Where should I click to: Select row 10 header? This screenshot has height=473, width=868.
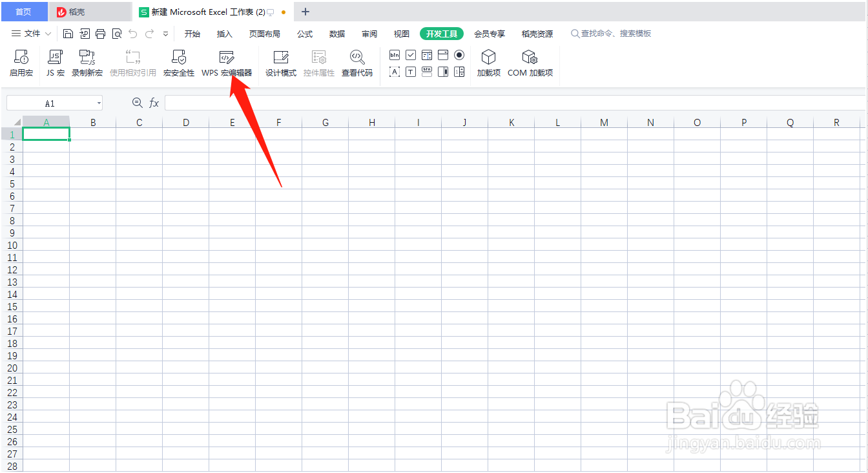(x=12, y=245)
